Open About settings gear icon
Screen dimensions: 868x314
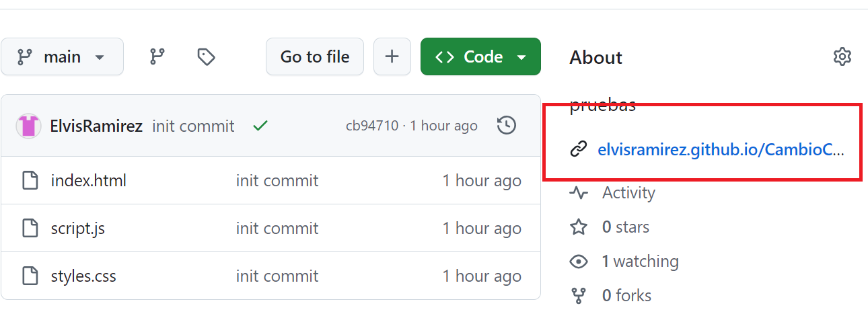842,57
